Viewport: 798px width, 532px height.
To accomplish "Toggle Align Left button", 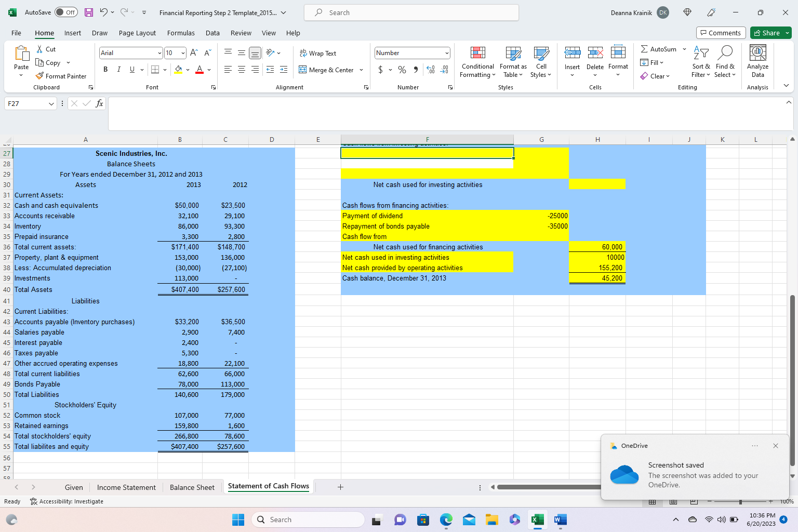I will point(228,70).
